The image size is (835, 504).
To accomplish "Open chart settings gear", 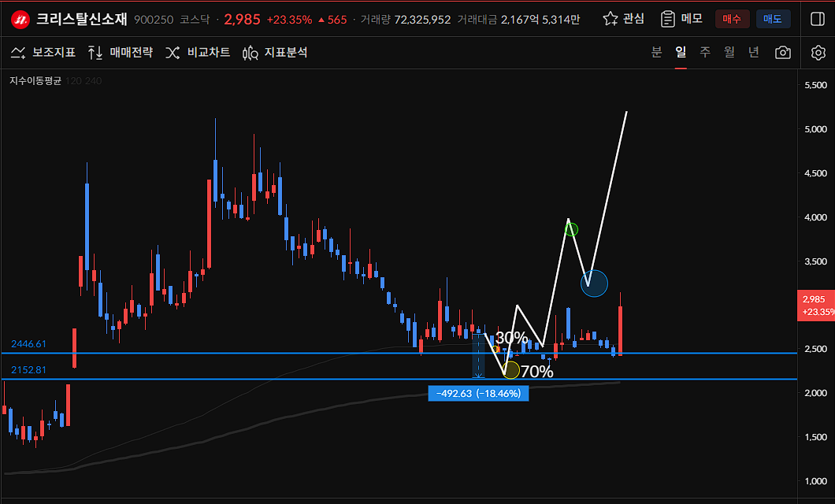I will pos(818,52).
